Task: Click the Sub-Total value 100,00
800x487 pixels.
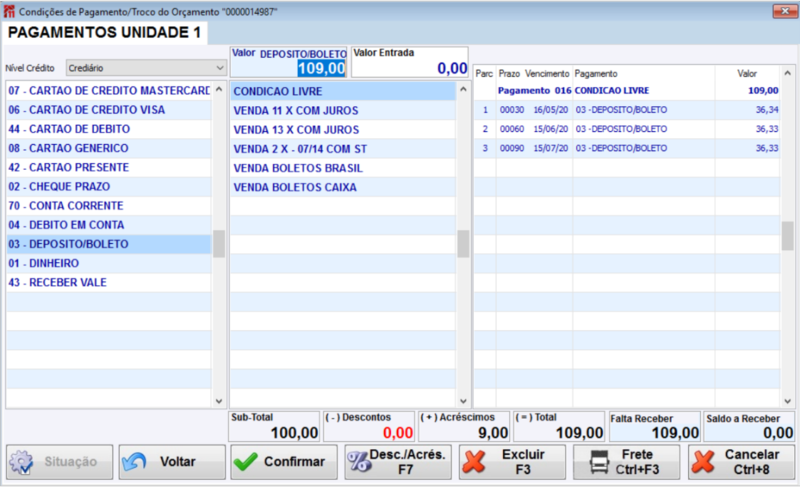Action: click(294, 433)
